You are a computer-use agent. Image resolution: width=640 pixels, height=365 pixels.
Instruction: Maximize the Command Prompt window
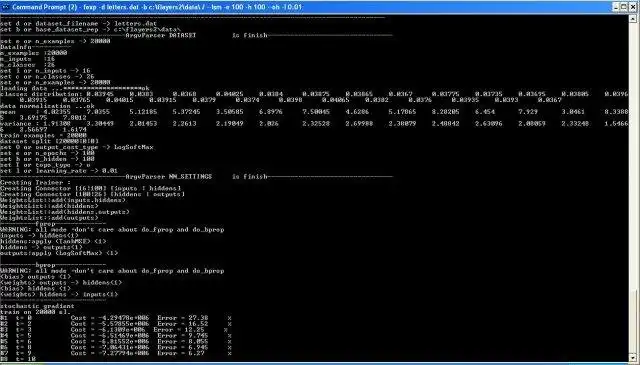(624, 7)
